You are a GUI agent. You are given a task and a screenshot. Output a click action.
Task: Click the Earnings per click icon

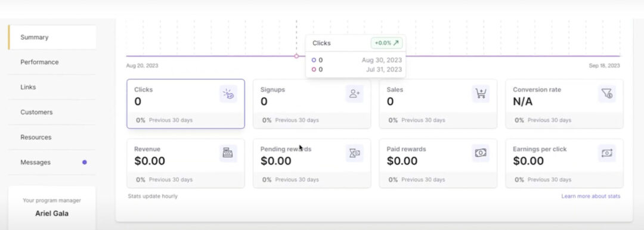click(606, 153)
